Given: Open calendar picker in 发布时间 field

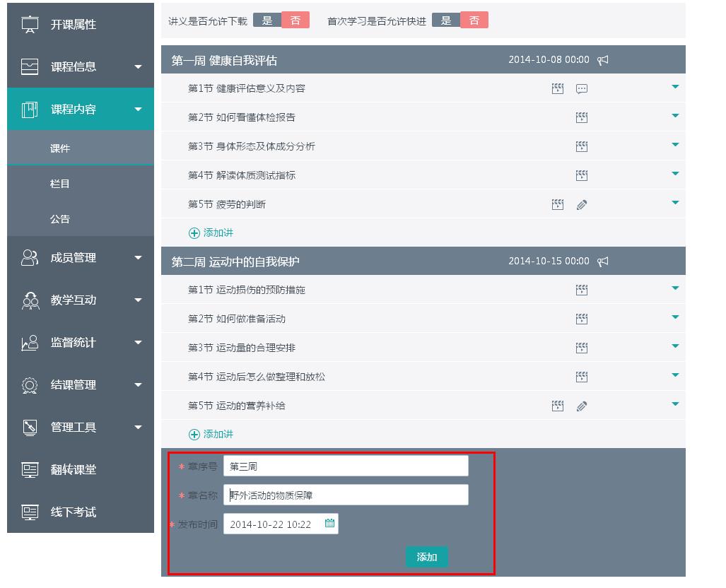Looking at the screenshot, I should (x=329, y=524).
